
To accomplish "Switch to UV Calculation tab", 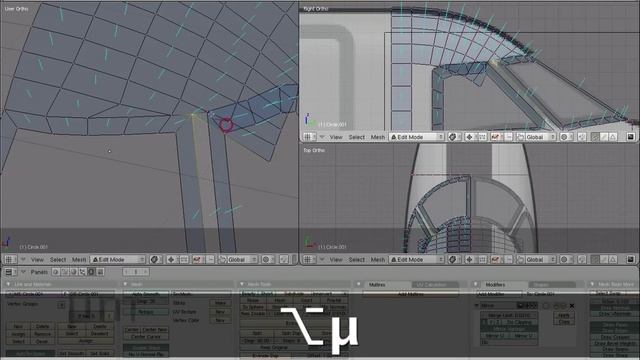I will (435, 284).
